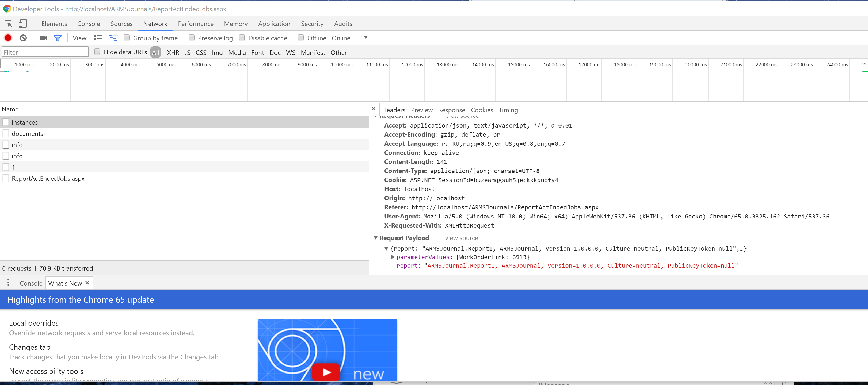Toggle the device toolbar icon
Image resolution: width=868 pixels, height=385 pixels.
22,24
